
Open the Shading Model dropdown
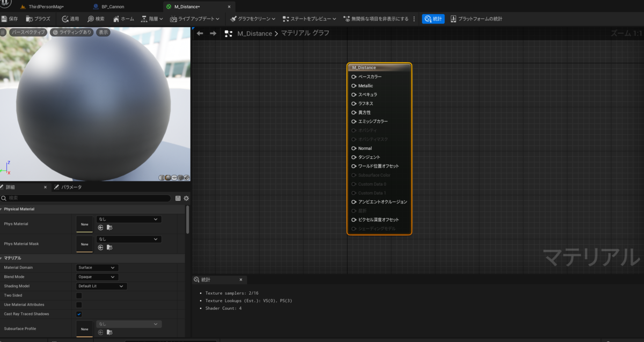click(x=101, y=286)
